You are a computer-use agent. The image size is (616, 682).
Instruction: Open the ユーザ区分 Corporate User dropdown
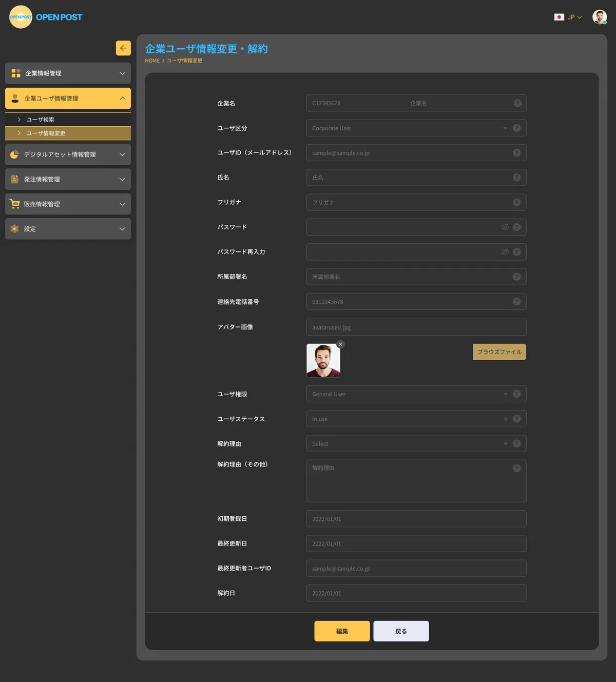coord(416,128)
